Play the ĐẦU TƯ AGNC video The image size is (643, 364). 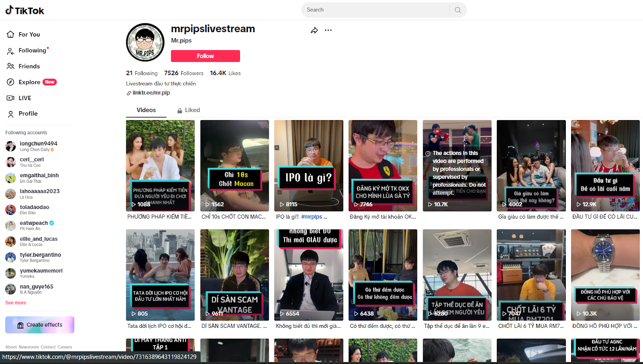(605, 350)
